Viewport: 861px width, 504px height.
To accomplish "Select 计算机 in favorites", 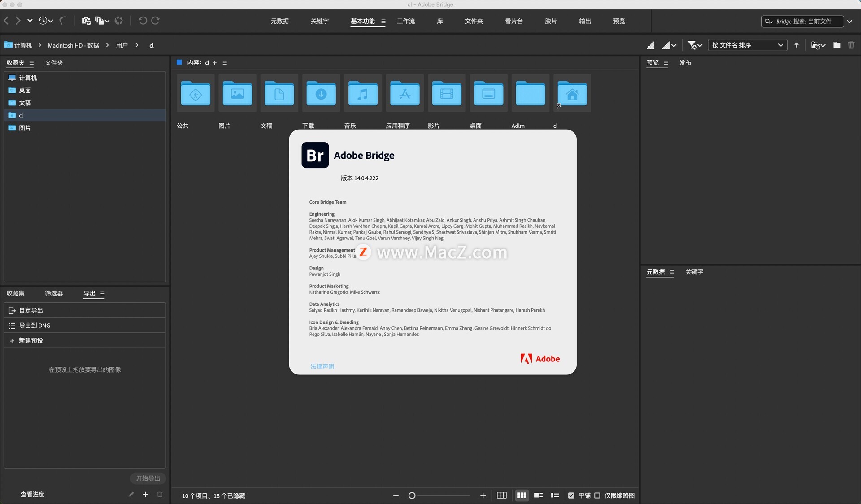I will pos(85,78).
